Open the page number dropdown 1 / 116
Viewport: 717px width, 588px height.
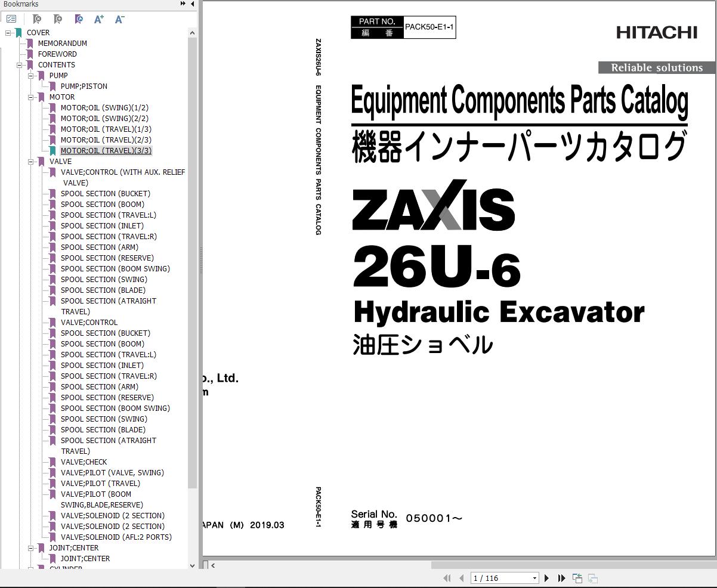coord(534,578)
